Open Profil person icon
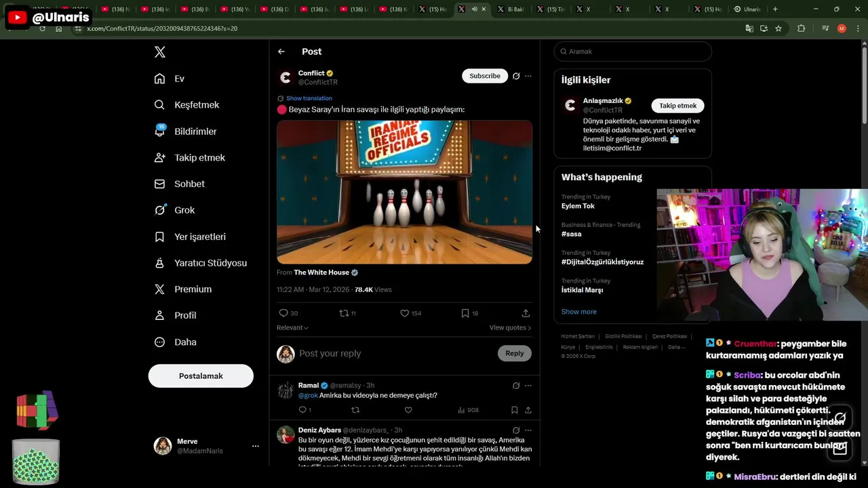This screenshot has width=868, height=488. pos(159,315)
